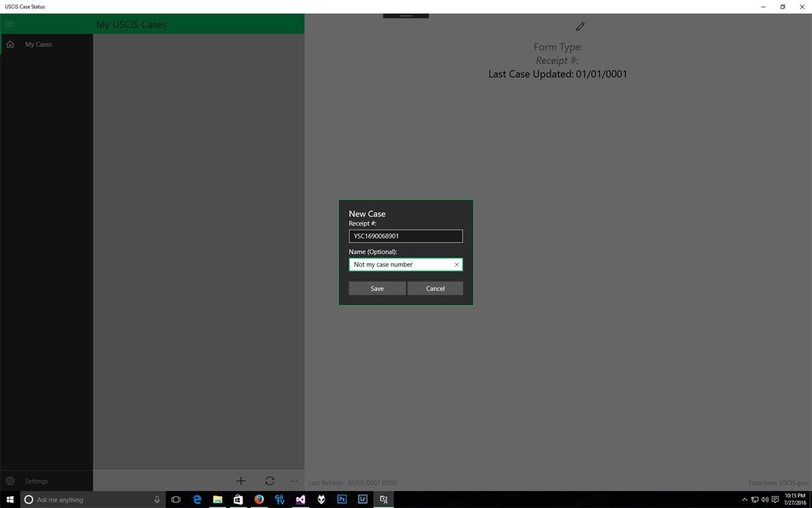This screenshot has width=812, height=508.
Task: Click the Last Refresh timestamp text
Action: pos(353,483)
